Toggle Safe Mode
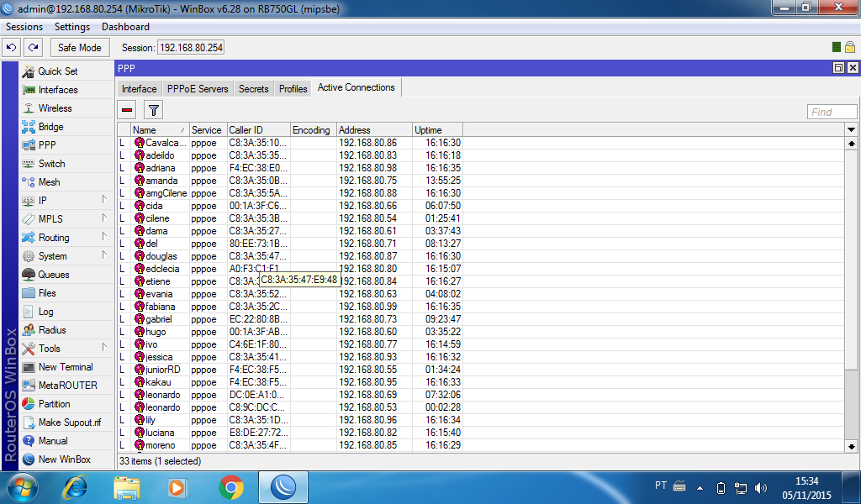 (80, 48)
